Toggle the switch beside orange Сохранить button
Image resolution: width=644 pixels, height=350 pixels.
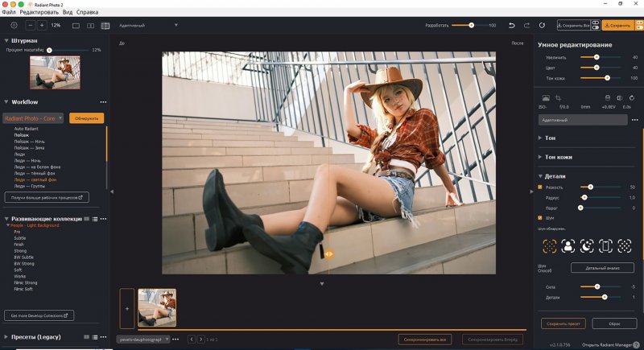pyautogui.click(x=640, y=26)
